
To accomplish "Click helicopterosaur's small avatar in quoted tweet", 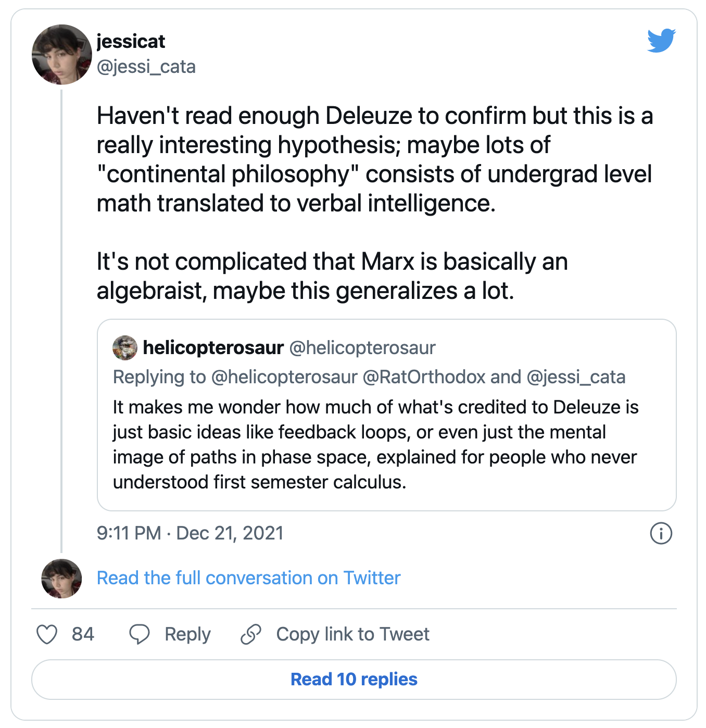I will 125,348.
